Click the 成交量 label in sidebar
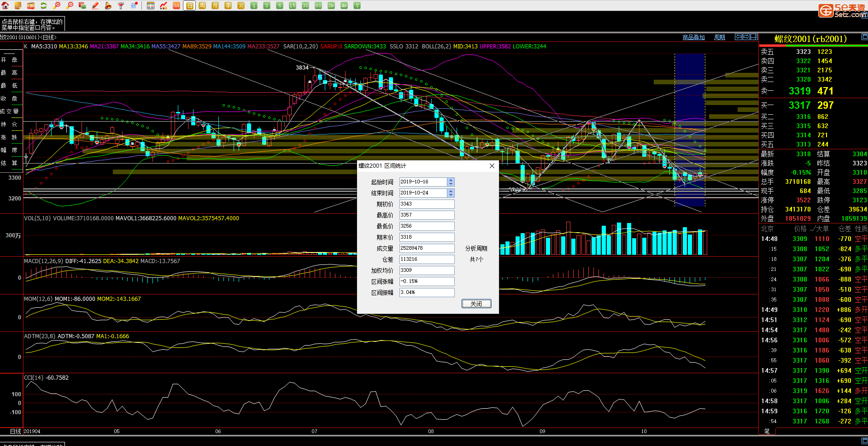The image size is (868, 446). 9,111
